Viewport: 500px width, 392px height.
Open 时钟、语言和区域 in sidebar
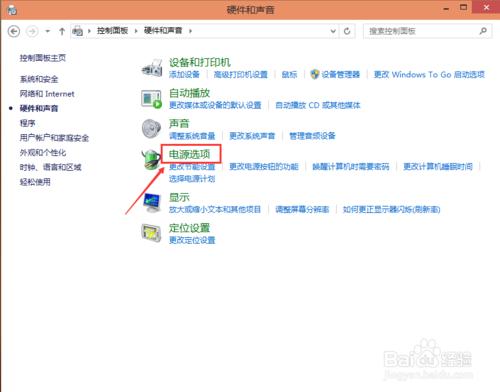pos(50,167)
